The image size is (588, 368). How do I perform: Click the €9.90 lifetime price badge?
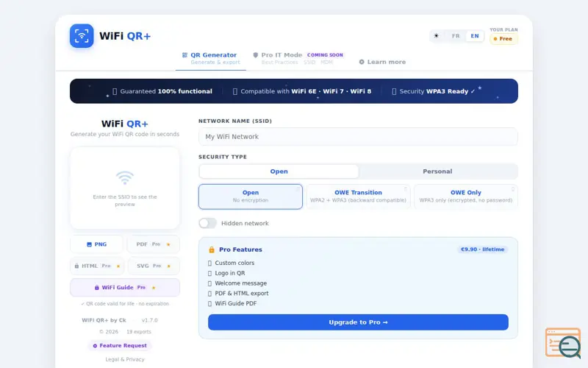tap(482, 250)
